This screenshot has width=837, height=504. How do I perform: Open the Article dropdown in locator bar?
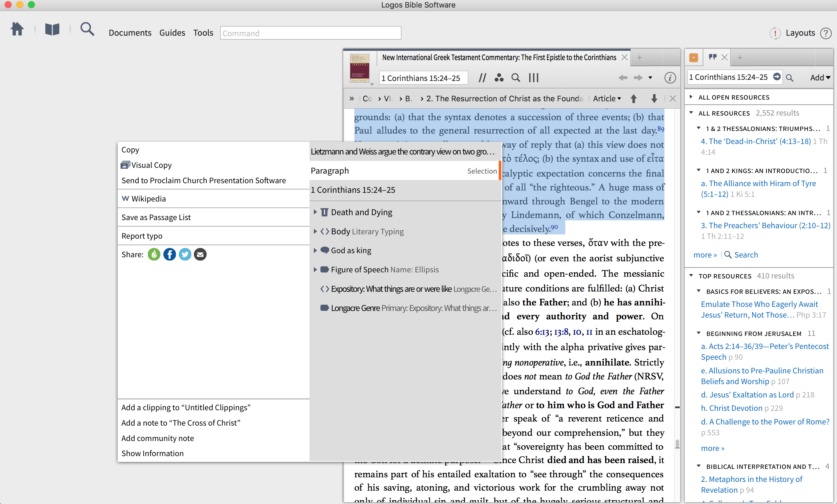[x=607, y=98]
